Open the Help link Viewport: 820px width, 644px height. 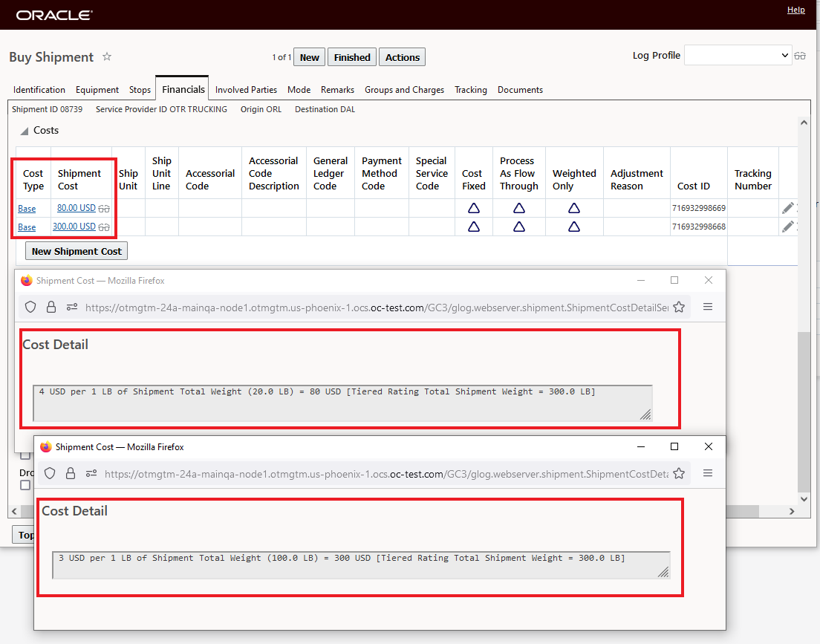(x=796, y=10)
